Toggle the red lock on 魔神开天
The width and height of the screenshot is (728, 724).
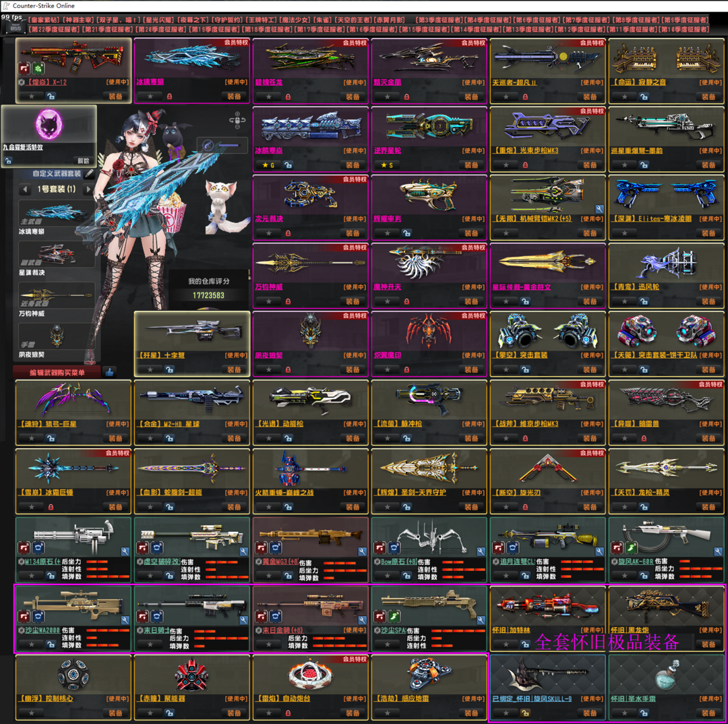point(406,302)
